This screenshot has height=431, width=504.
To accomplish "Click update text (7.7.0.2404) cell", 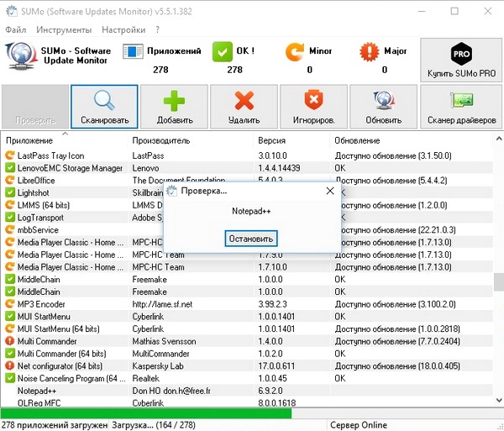I will point(397,341).
